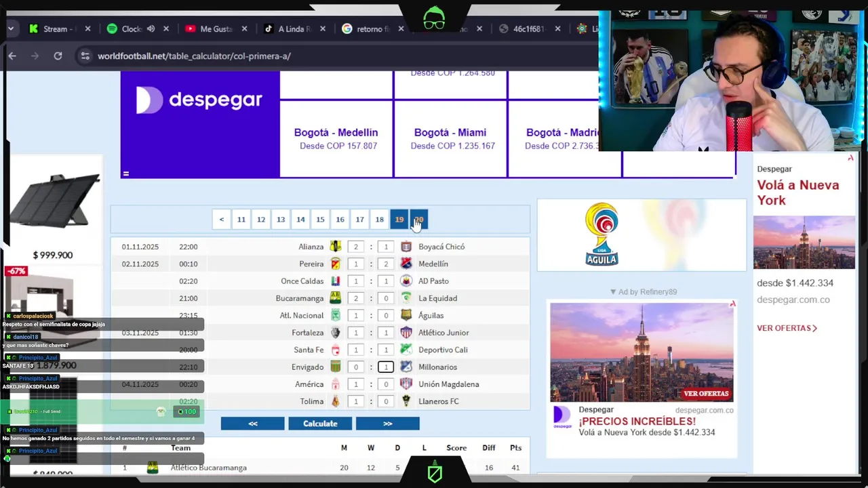The image size is (868, 488).
Task: Click the AD Pasto crest icon
Action: point(406,281)
